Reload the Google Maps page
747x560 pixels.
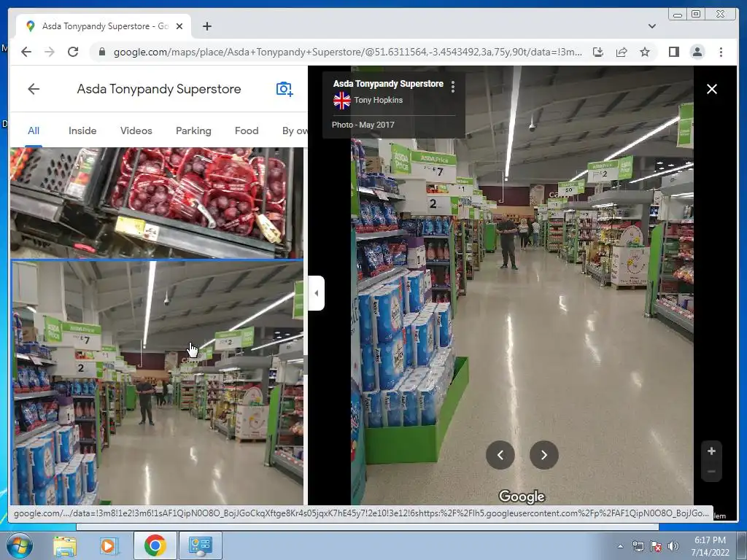pos(73,52)
